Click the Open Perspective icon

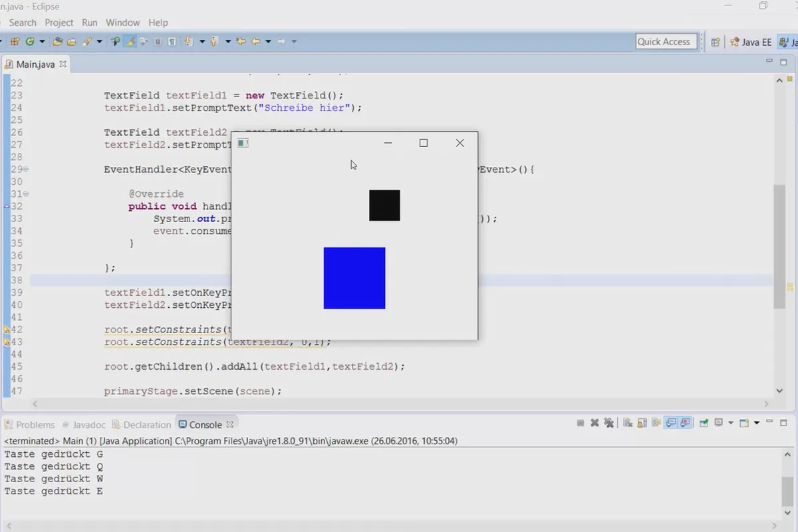click(x=716, y=41)
